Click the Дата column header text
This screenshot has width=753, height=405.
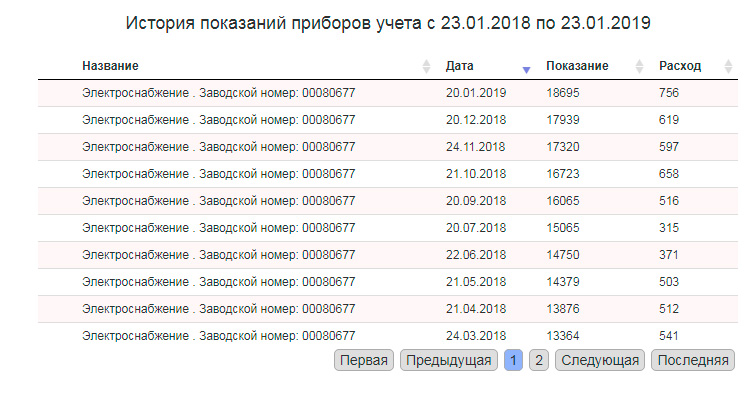tap(460, 66)
